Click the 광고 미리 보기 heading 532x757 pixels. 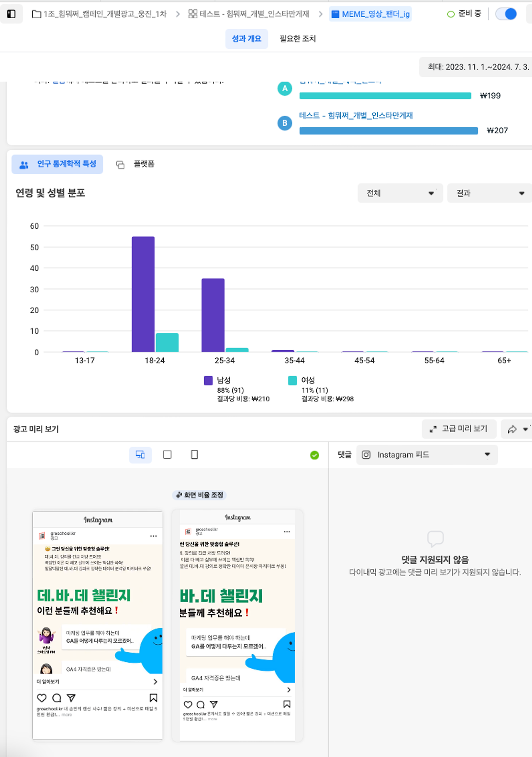pyautogui.click(x=36, y=429)
